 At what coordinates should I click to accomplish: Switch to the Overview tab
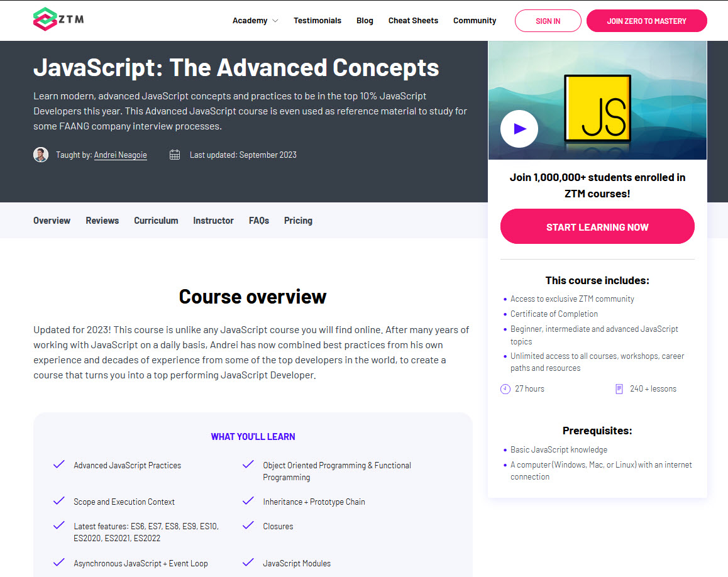[52, 221]
